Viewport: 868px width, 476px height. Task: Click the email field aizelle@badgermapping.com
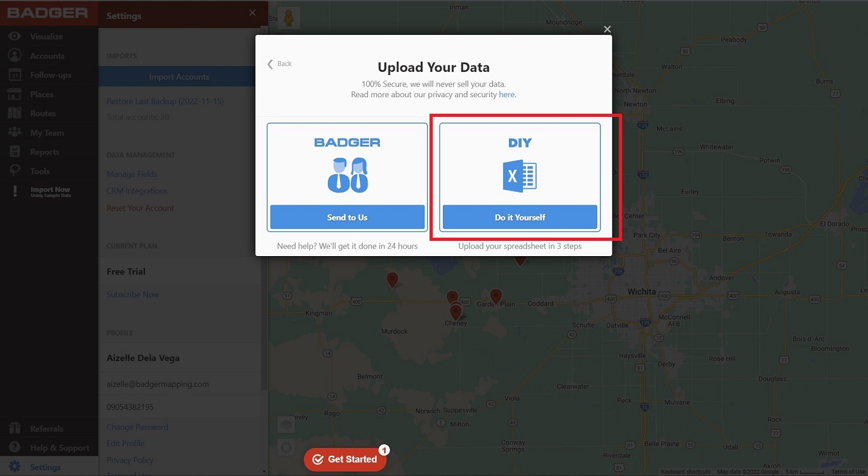pyautogui.click(x=158, y=384)
